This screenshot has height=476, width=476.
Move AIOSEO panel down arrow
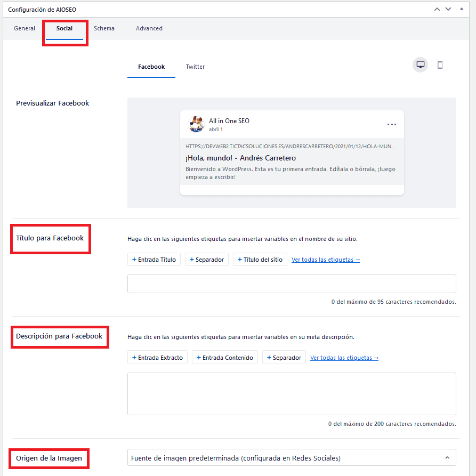click(x=448, y=10)
